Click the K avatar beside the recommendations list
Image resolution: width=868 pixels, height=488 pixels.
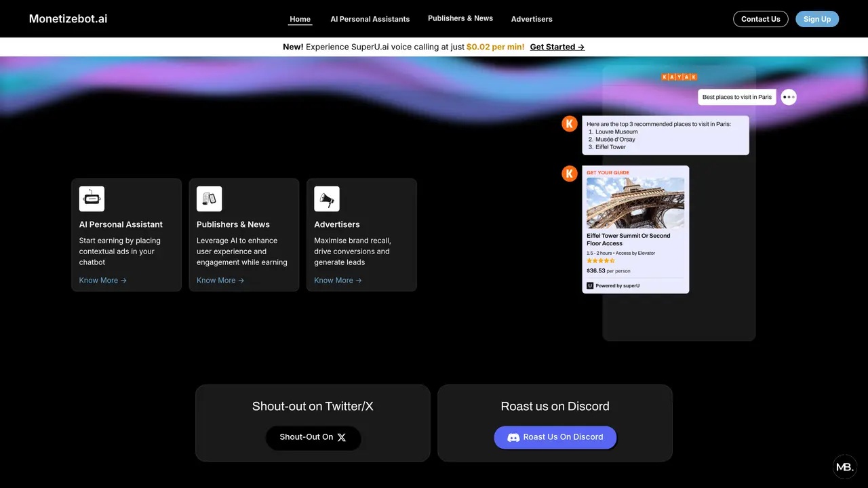click(570, 123)
